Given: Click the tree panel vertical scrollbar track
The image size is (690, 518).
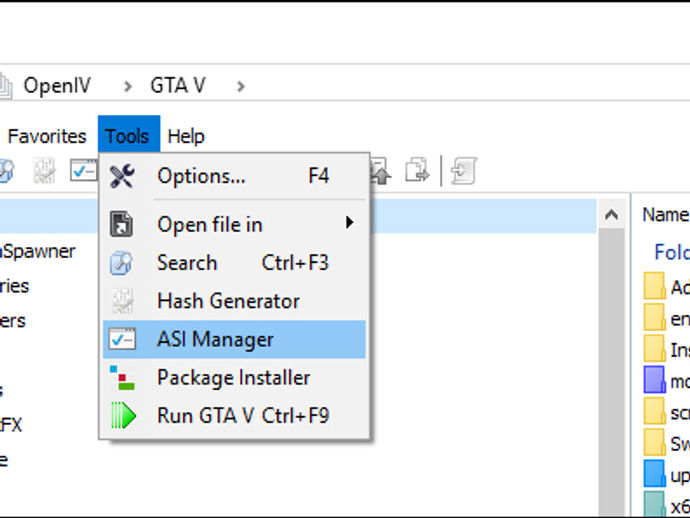Looking at the screenshot, I should point(611,372).
